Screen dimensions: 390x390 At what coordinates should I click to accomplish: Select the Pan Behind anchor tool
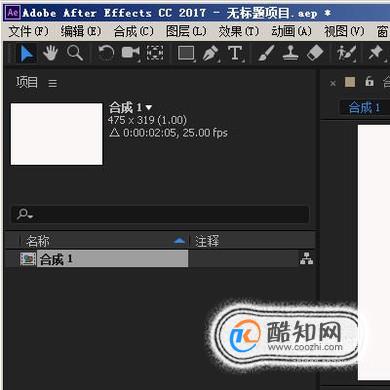pos(155,53)
